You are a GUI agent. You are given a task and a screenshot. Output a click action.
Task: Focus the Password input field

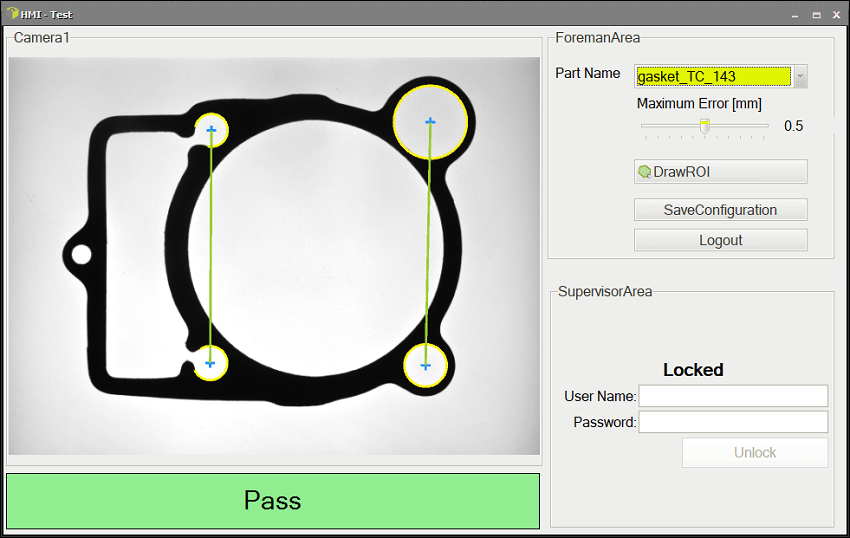coord(733,422)
